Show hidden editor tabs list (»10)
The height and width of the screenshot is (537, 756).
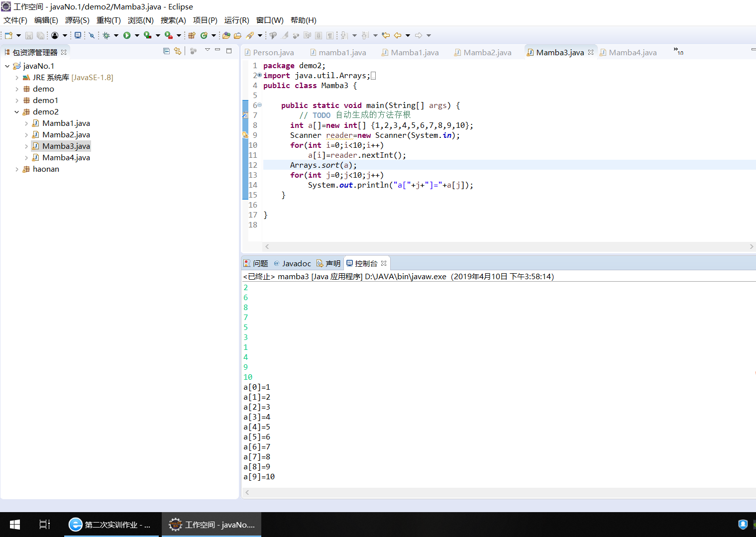(x=678, y=51)
